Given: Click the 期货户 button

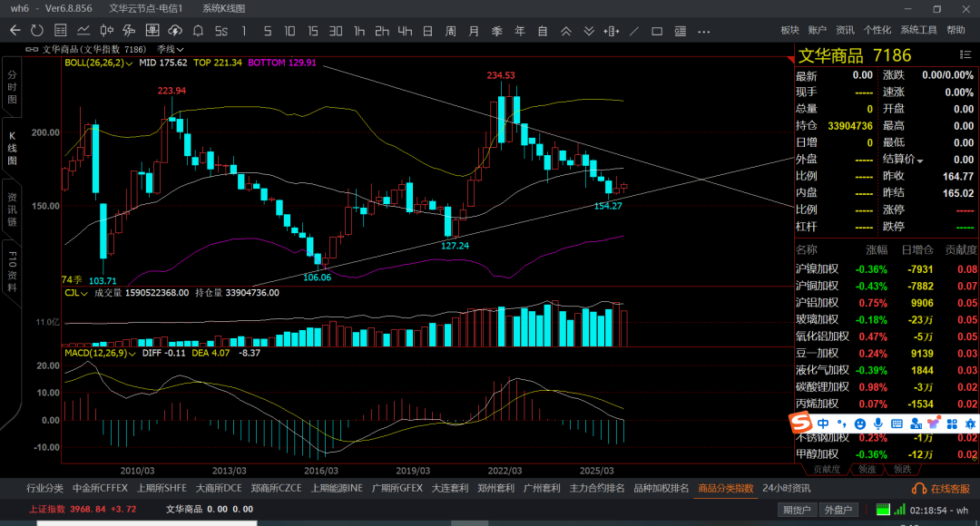Looking at the screenshot, I should (x=796, y=510).
